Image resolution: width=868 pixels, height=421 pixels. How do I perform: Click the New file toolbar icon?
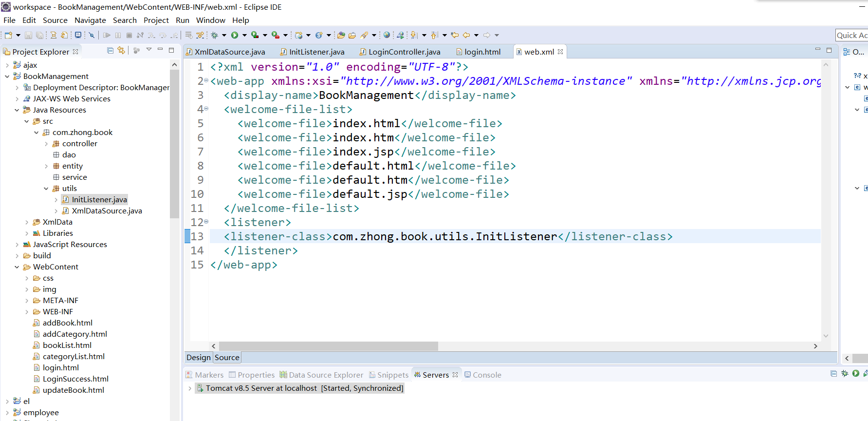(8, 35)
